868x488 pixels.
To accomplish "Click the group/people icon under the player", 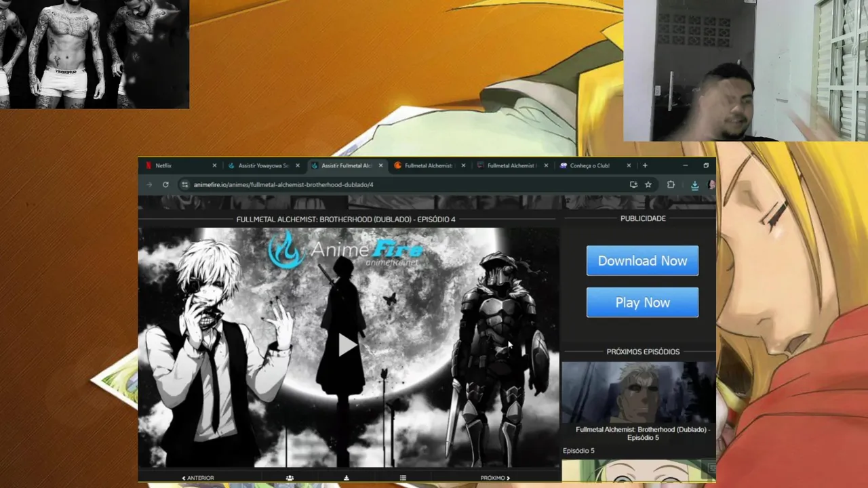I will pos(290,478).
